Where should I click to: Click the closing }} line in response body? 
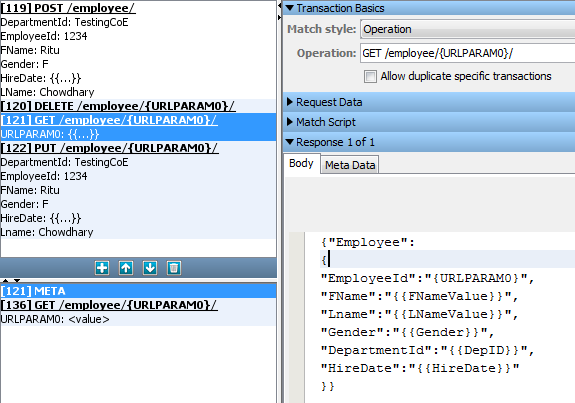click(x=327, y=386)
